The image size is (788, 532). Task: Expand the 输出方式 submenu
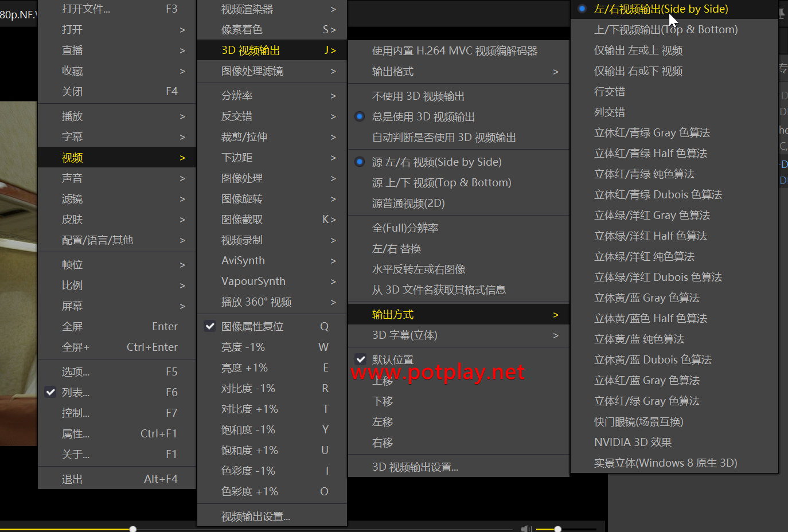pyautogui.click(x=459, y=315)
